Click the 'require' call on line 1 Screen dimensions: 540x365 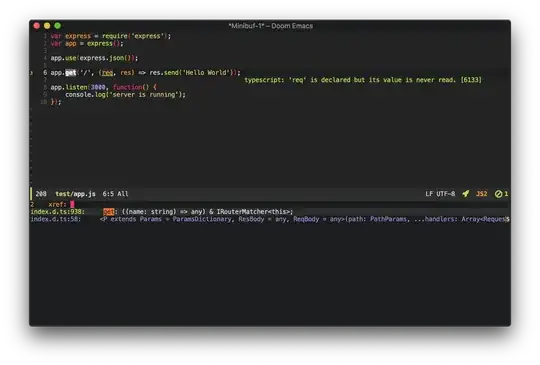tap(115, 36)
